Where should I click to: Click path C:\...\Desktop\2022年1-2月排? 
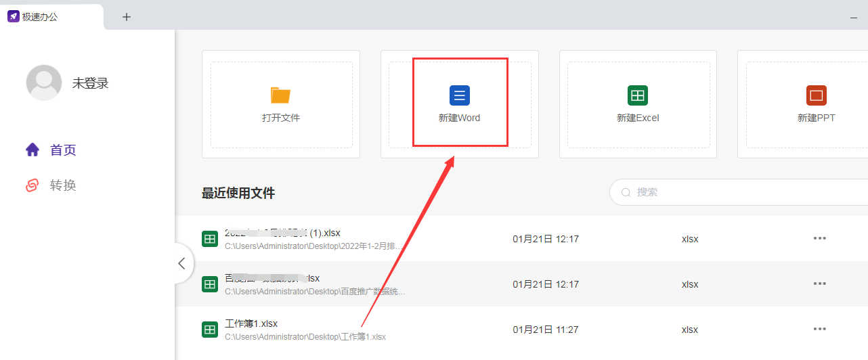pyautogui.click(x=313, y=246)
